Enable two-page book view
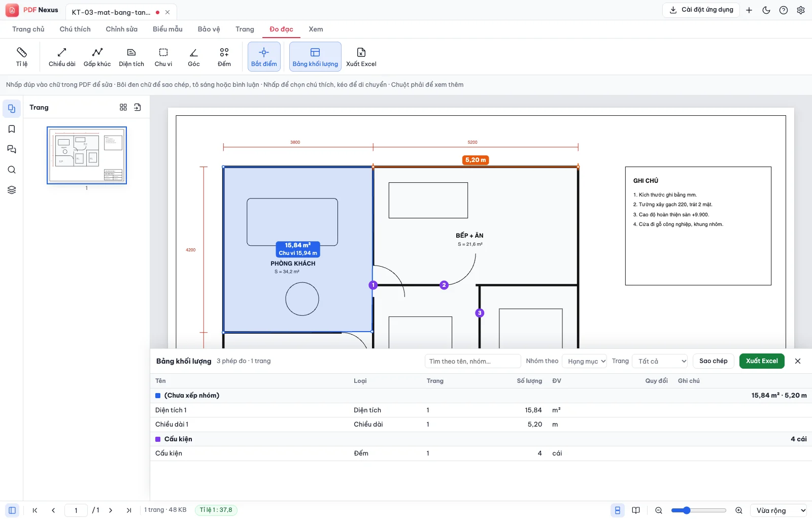This screenshot has height=519, width=812. point(636,510)
